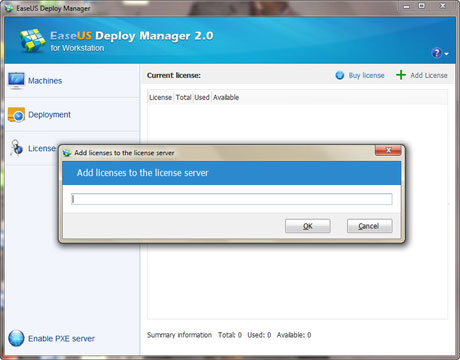460x360 pixels.
Task: Click the 'Used: 0' summary value
Action: [259, 335]
